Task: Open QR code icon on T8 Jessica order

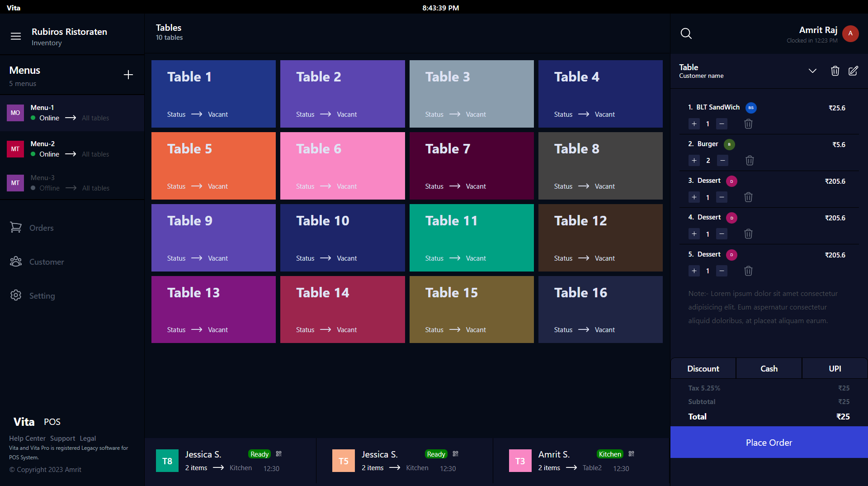Action: 279,454
